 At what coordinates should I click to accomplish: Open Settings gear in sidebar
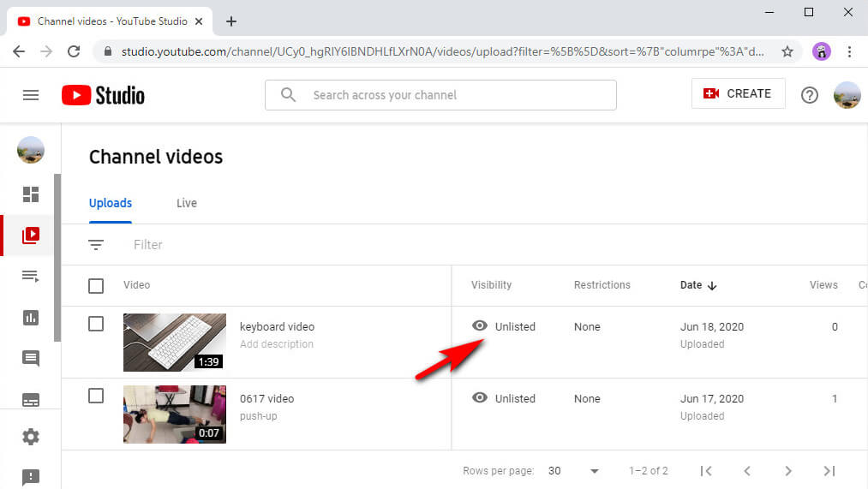31,437
